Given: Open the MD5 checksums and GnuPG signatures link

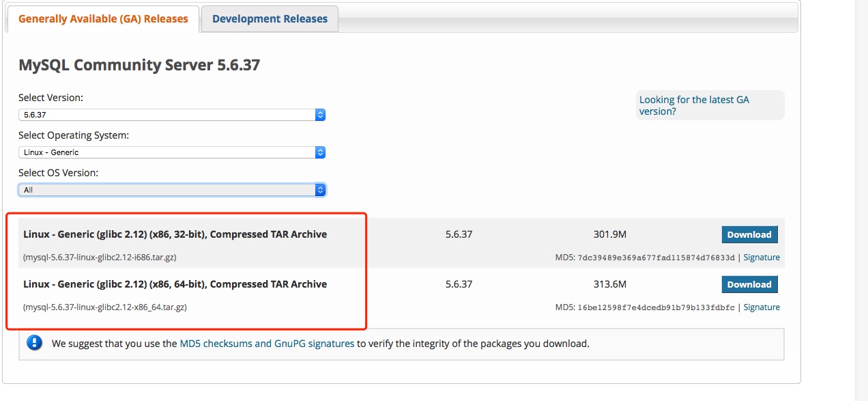Looking at the screenshot, I should click(267, 344).
